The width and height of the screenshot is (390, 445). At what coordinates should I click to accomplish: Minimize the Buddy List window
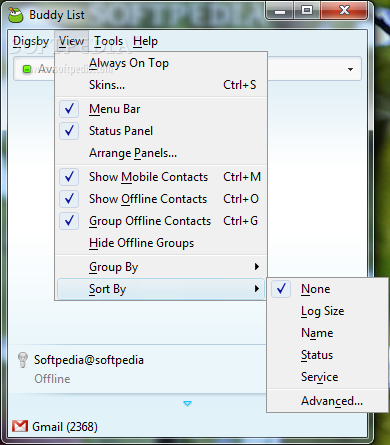pos(280,11)
